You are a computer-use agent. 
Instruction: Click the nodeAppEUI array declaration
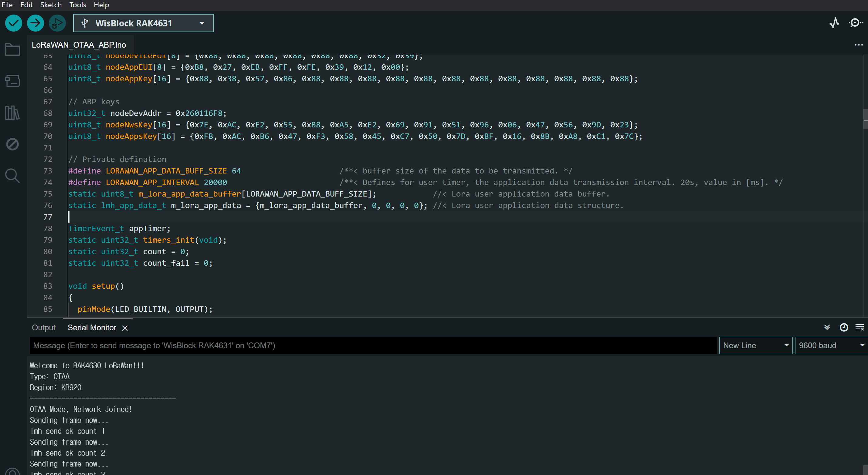238,67
